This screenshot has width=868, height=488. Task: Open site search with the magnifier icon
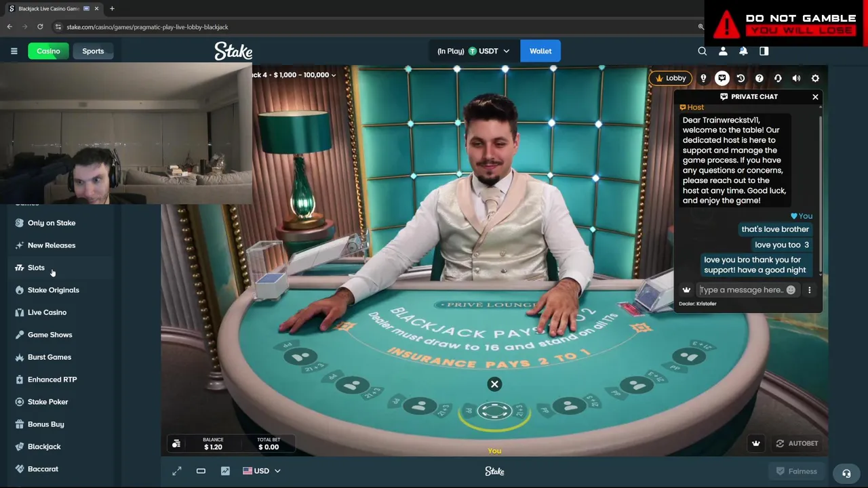pyautogui.click(x=703, y=51)
